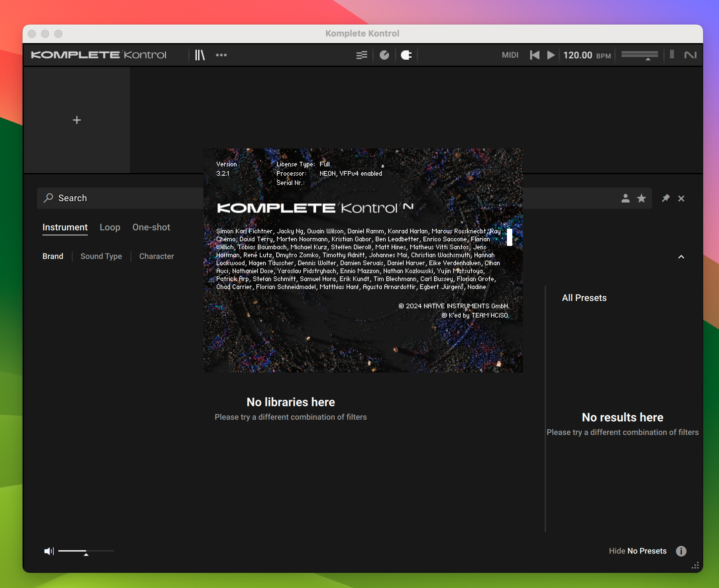The image size is (719, 588).
Task: Toggle the mixer view list icon
Action: click(361, 55)
